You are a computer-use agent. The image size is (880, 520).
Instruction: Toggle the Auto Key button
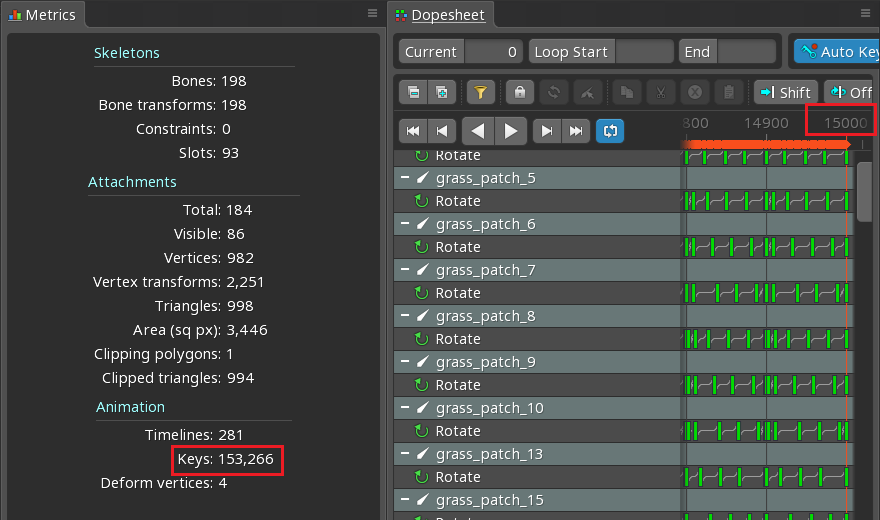[x=838, y=51]
